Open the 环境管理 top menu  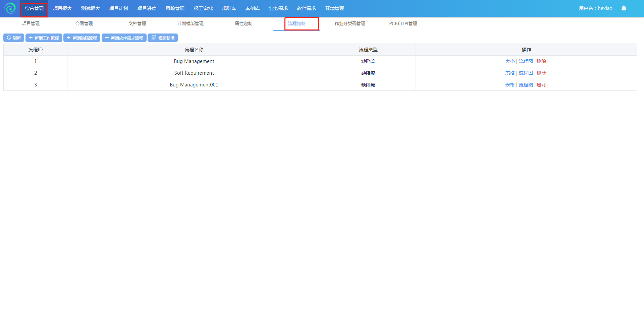(334, 8)
